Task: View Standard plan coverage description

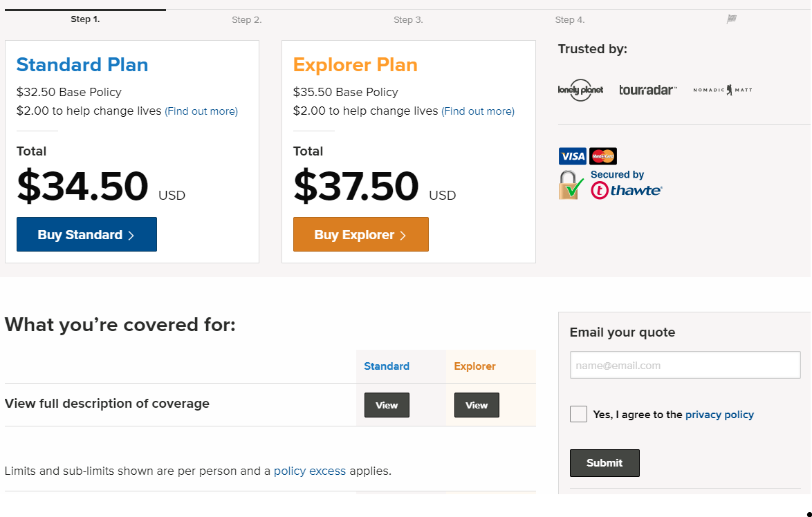Action: (387, 405)
